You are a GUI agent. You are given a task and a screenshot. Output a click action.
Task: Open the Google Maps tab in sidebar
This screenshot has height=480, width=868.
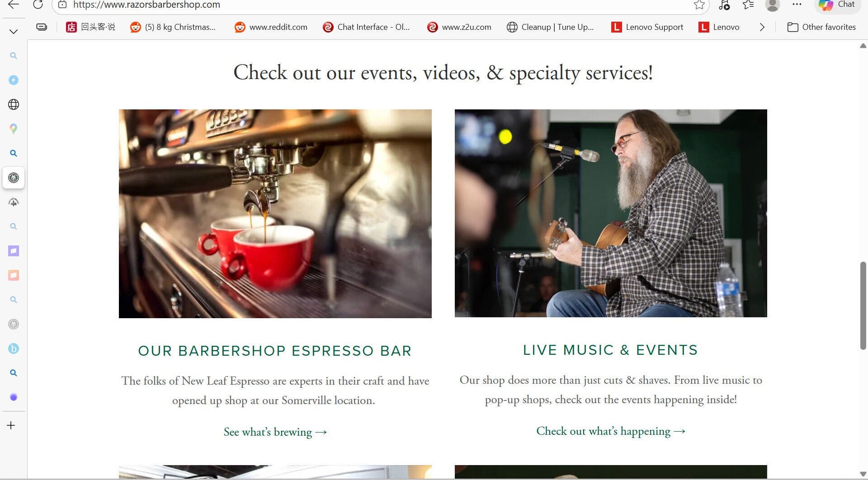coord(14,129)
